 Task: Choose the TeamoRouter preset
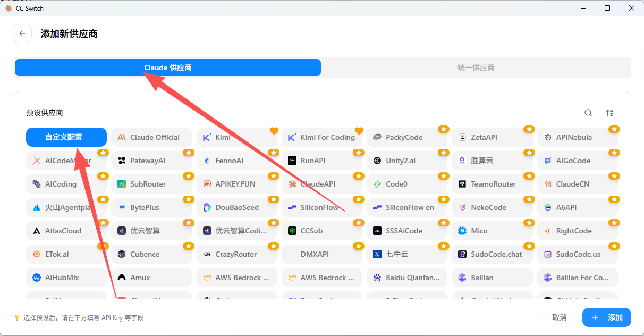[x=493, y=184]
